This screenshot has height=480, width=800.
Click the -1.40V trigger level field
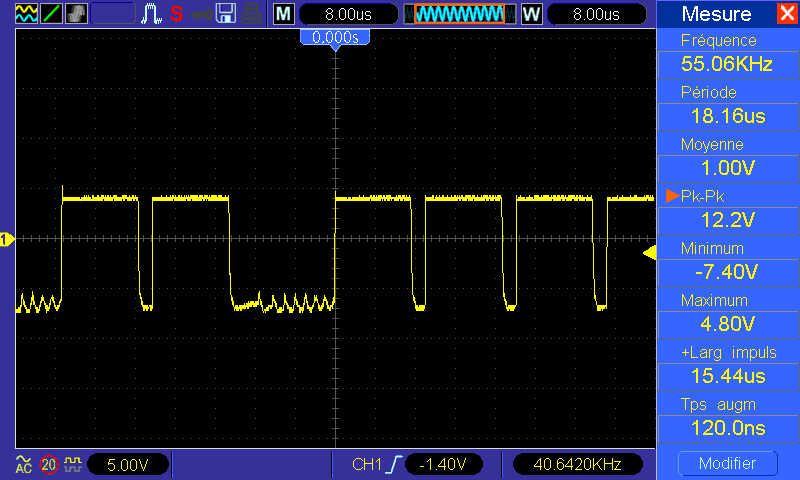click(445, 464)
